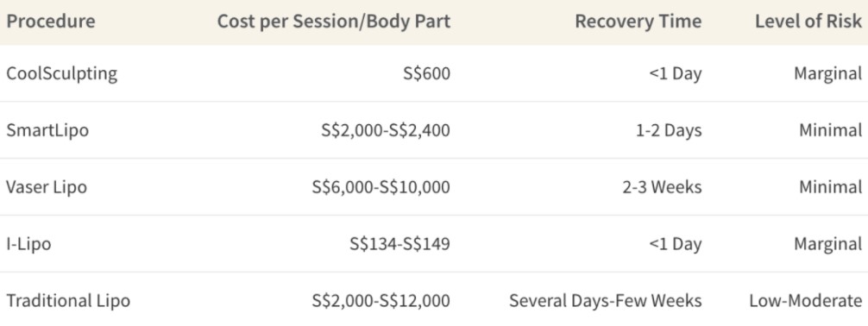Click the 2-3 Weeks recovery cell
This screenshot has width=868, height=326.
[x=662, y=187]
